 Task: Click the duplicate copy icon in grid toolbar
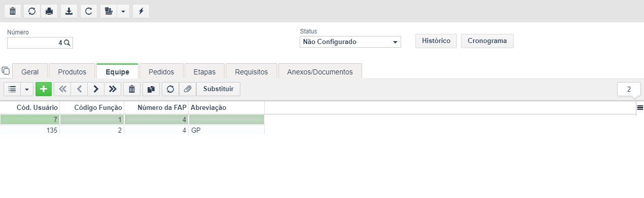coord(151,89)
